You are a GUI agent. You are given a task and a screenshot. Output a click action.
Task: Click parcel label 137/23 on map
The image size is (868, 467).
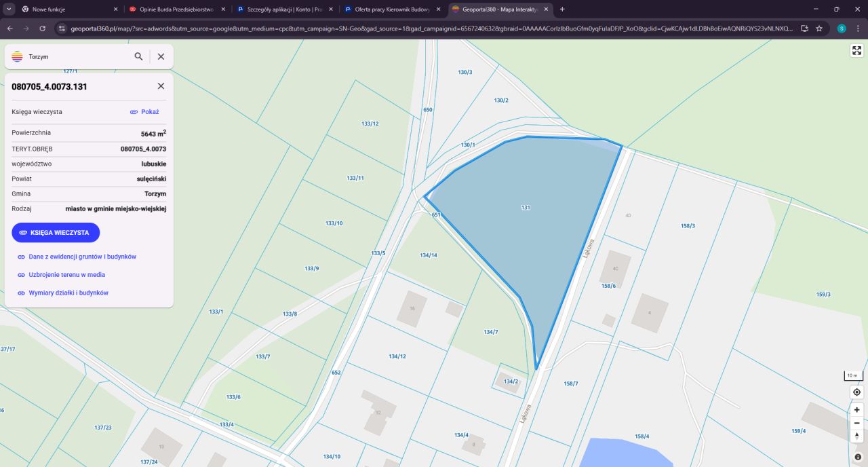(103, 428)
